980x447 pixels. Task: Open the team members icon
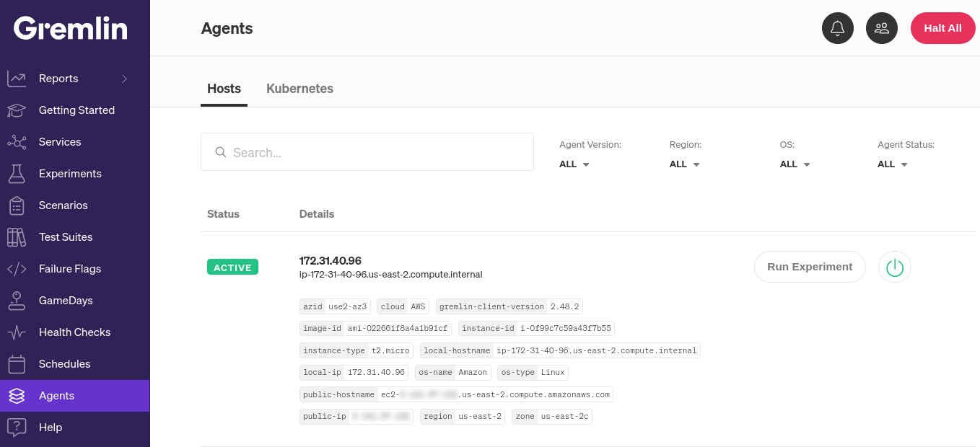pyautogui.click(x=882, y=28)
